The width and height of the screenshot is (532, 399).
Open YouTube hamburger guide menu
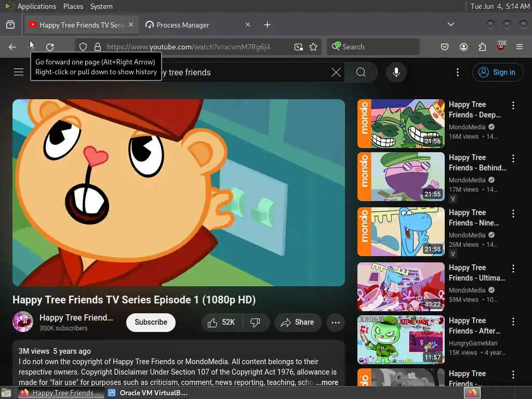tap(19, 72)
